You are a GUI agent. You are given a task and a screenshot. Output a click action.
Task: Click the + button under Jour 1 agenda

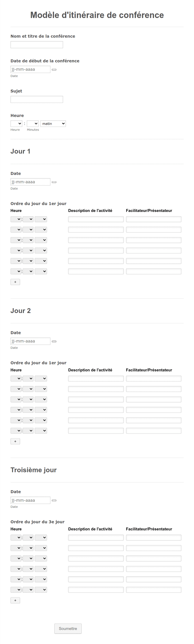15,282
